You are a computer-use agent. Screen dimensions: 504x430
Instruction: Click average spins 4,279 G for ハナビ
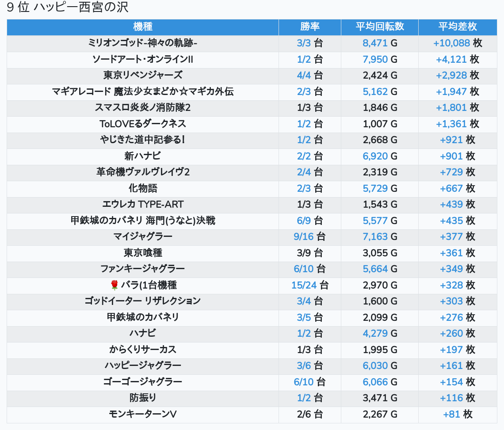pos(380,333)
